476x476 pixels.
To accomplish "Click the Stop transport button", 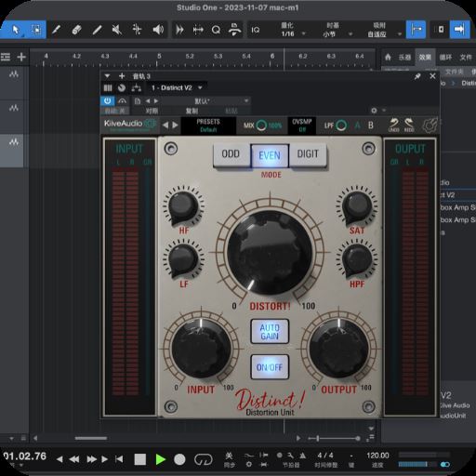I will (x=139, y=459).
